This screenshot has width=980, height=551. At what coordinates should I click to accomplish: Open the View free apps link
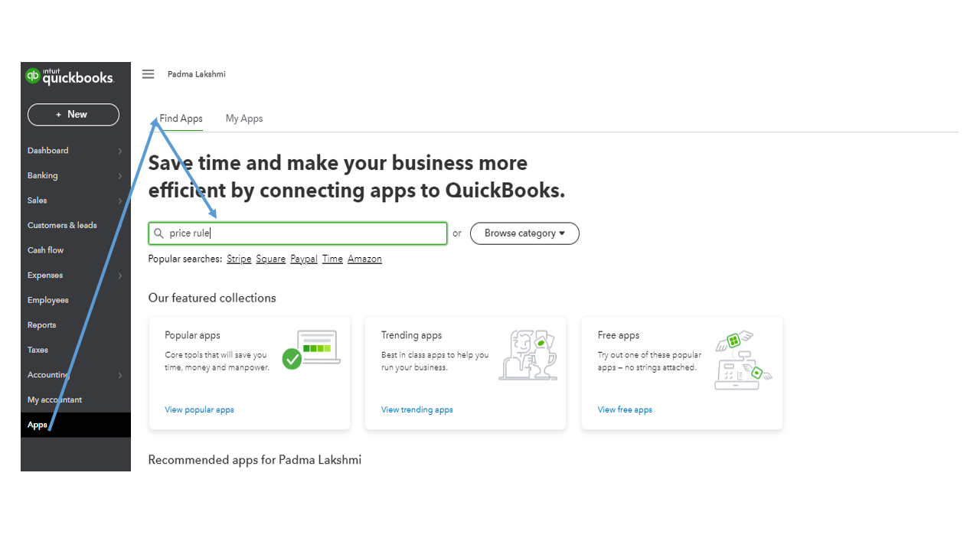pyautogui.click(x=625, y=409)
